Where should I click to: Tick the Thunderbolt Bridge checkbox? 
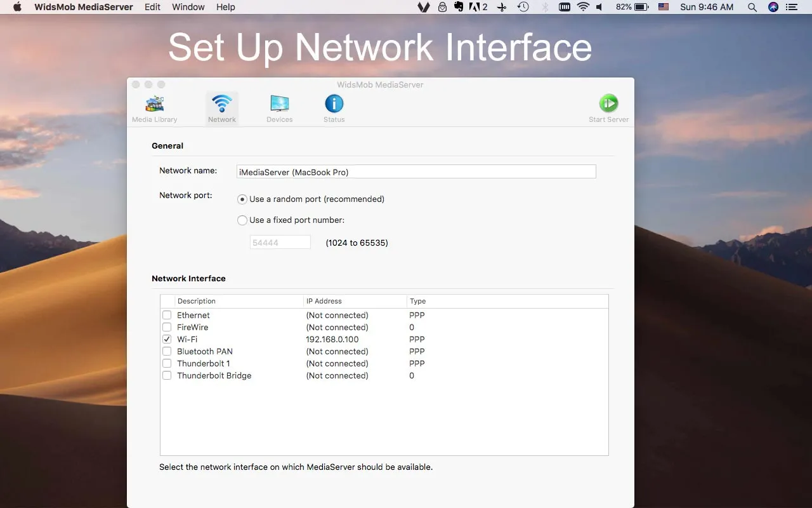(167, 375)
